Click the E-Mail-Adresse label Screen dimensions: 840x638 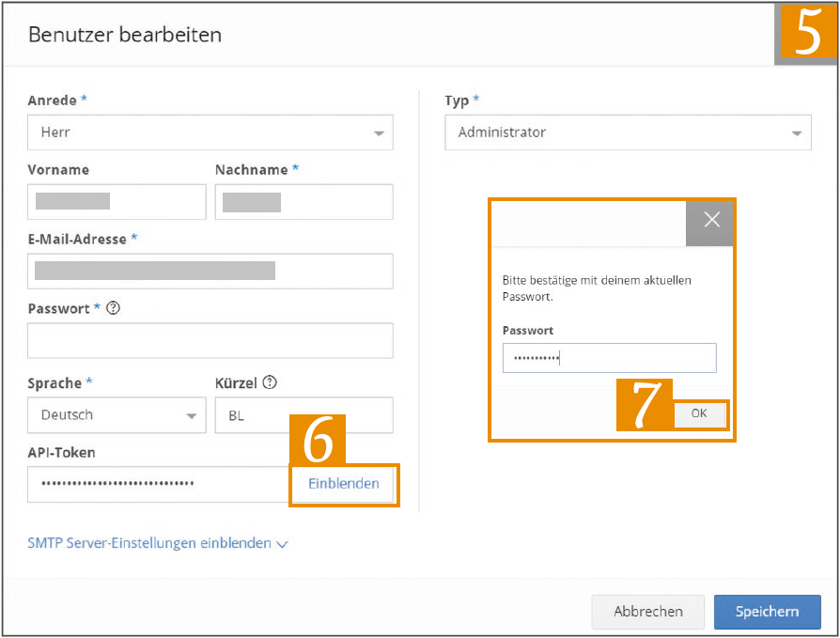77,239
